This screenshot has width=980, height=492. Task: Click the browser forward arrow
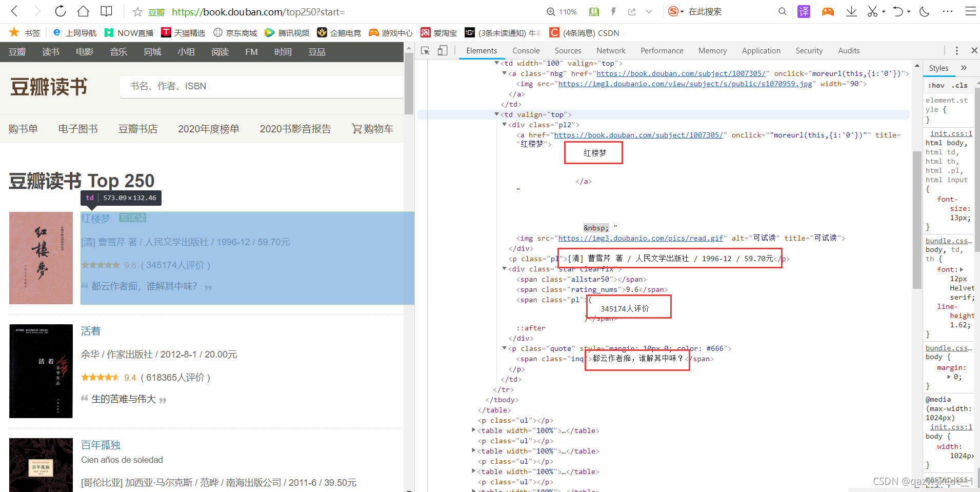pyautogui.click(x=37, y=11)
